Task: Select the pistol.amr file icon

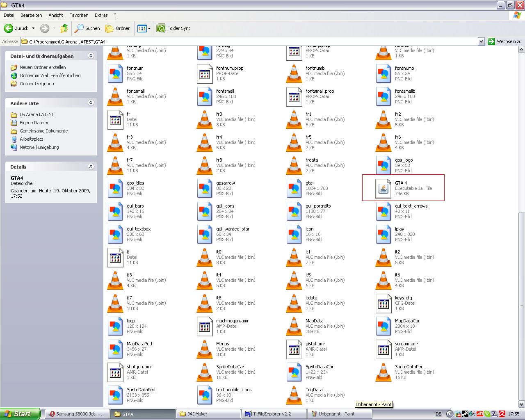Action: (294, 349)
